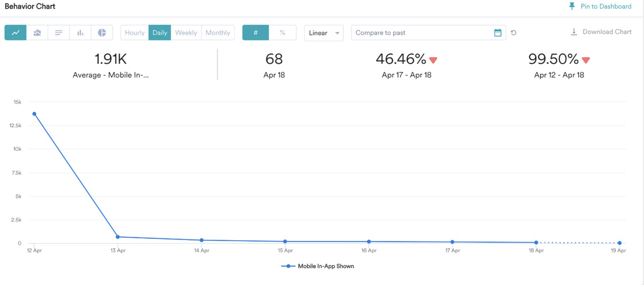
Task: Click Download Chart button
Action: click(x=601, y=32)
